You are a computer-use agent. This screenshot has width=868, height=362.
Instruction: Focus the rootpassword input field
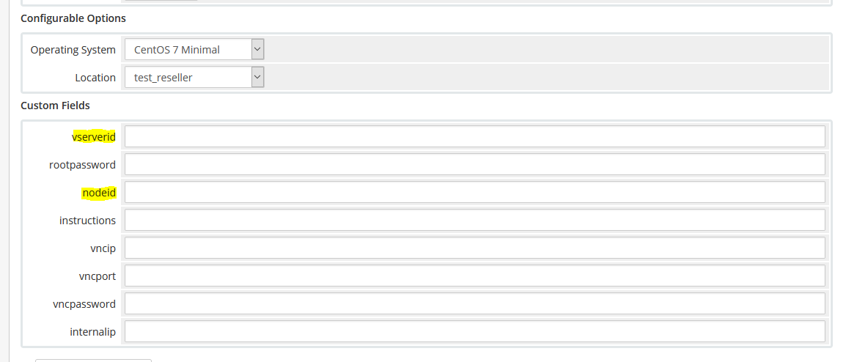474,165
